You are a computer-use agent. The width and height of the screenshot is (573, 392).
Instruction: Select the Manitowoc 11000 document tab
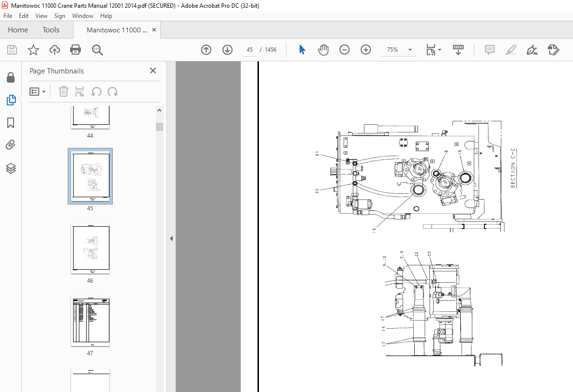click(x=117, y=30)
